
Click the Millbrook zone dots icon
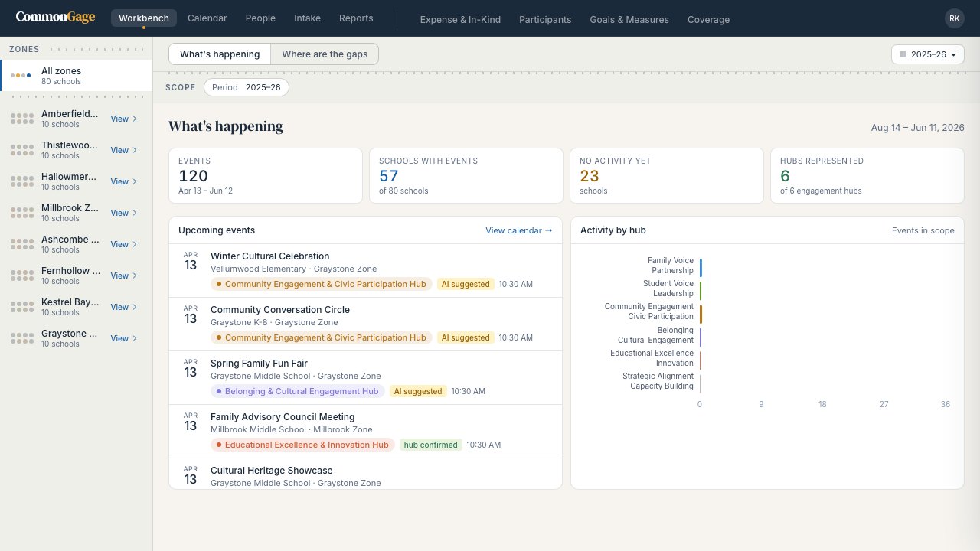coord(21,213)
